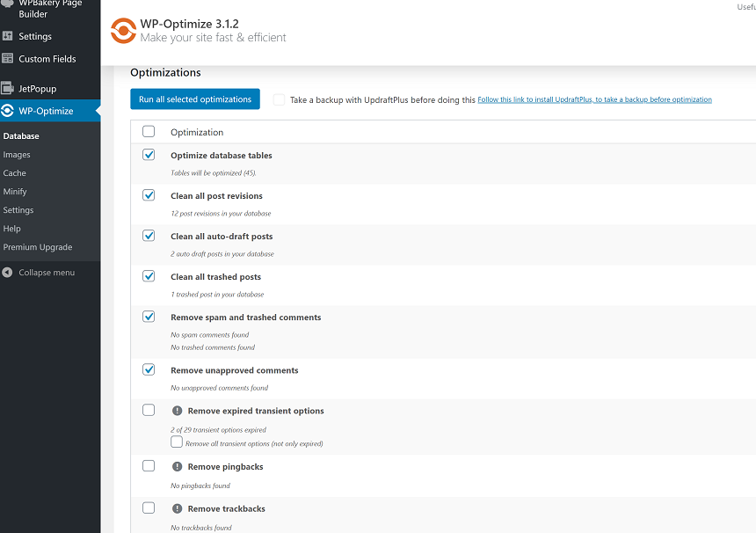Open the Images submenu item
This screenshot has height=533, width=756.
[x=17, y=154]
